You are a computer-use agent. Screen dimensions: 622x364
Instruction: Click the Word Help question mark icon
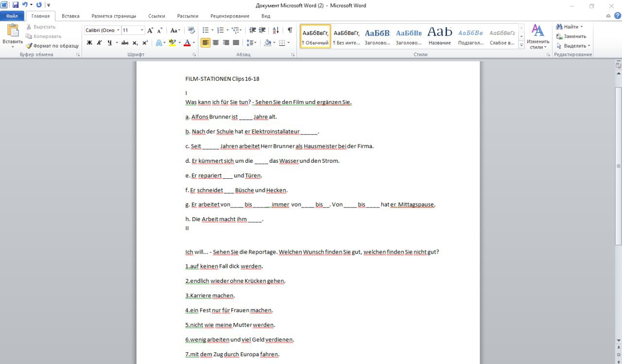pos(617,16)
